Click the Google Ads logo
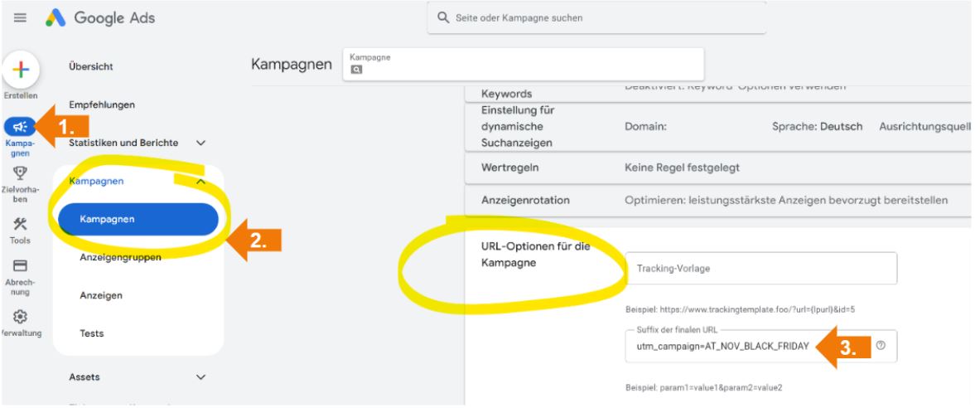Viewport: 980px width, 408px height. click(100, 17)
